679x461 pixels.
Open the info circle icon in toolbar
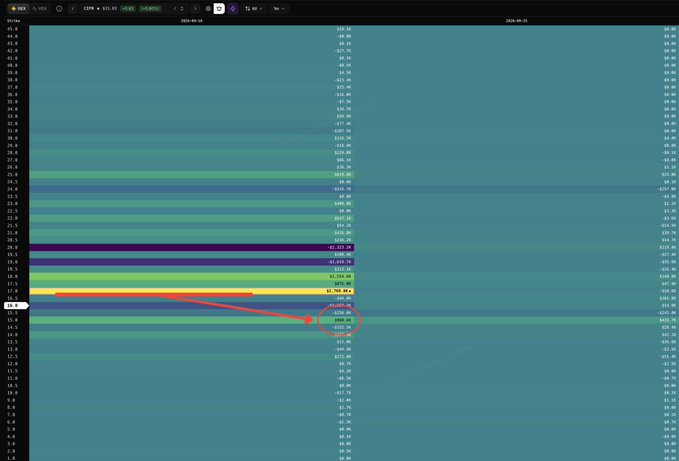(x=59, y=9)
